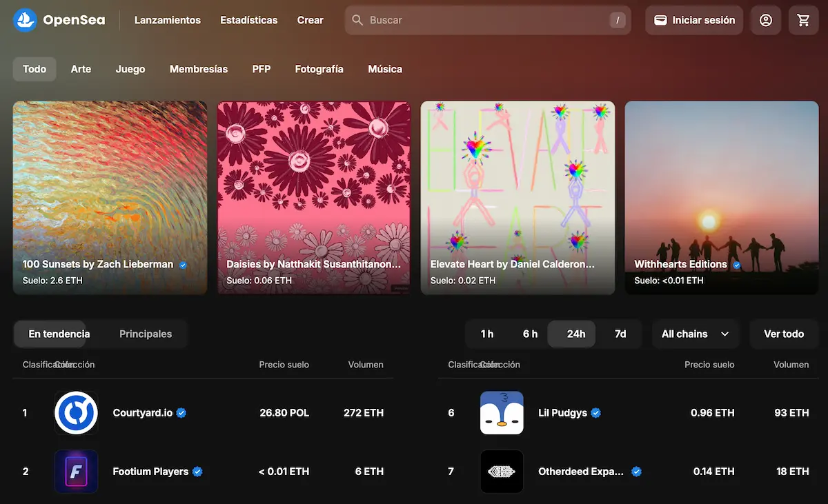Switch to the Arte category tab

(x=81, y=69)
